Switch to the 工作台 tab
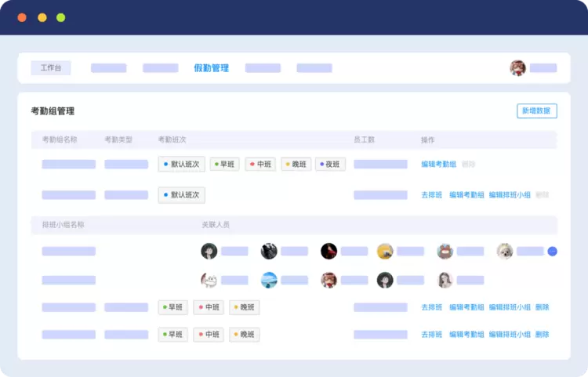 (x=50, y=68)
